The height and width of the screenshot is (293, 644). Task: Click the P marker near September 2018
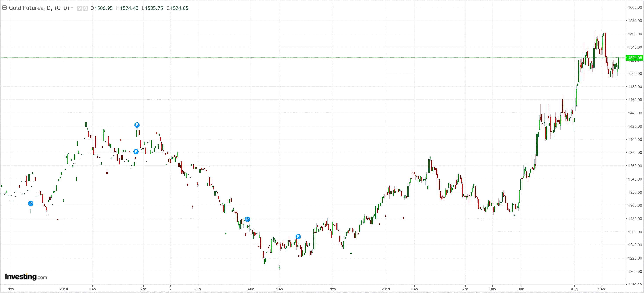[x=298, y=236]
